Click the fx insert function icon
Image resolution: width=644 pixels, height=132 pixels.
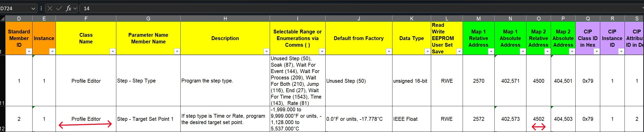pyautogui.click(x=68, y=8)
